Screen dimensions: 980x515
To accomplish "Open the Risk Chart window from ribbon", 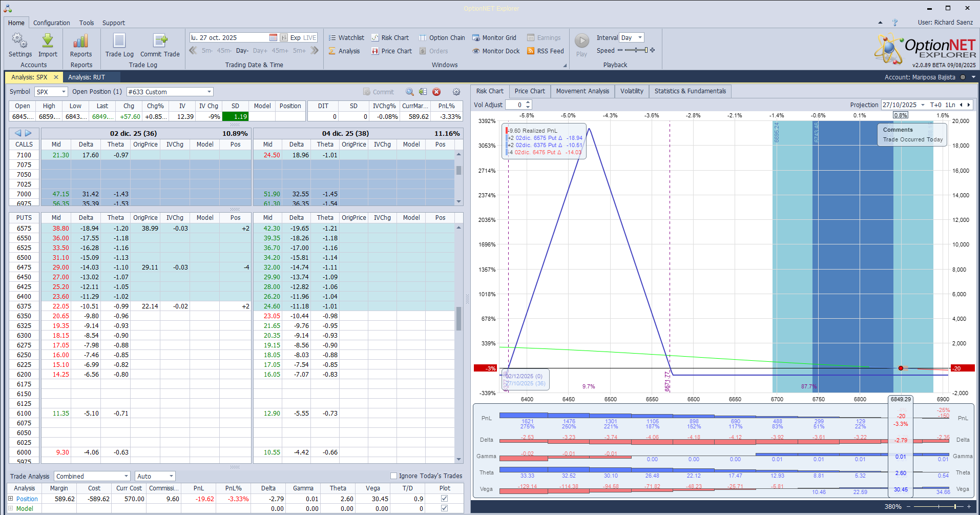I will tap(390, 37).
